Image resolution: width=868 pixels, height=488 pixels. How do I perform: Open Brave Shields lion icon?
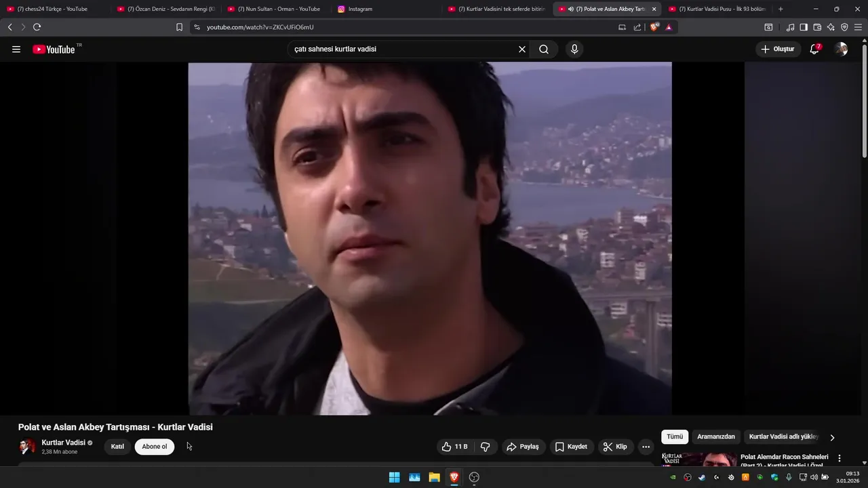(x=654, y=27)
